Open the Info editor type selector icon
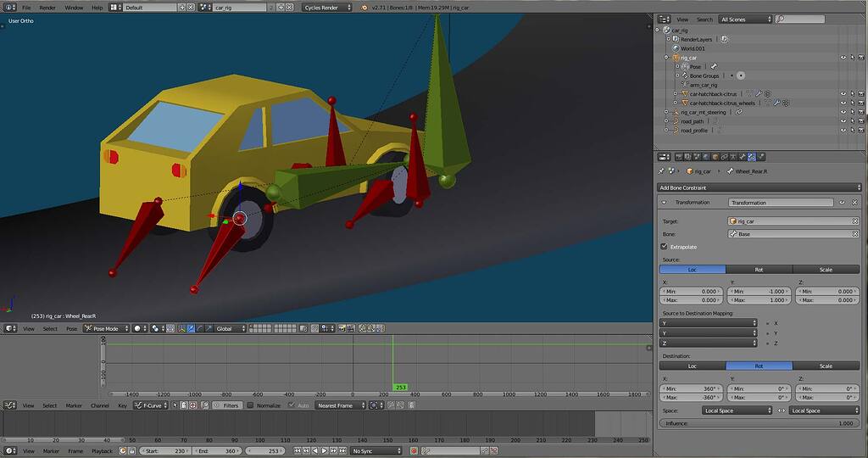Viewport: 868px width, 458px height. pos(9,7)
